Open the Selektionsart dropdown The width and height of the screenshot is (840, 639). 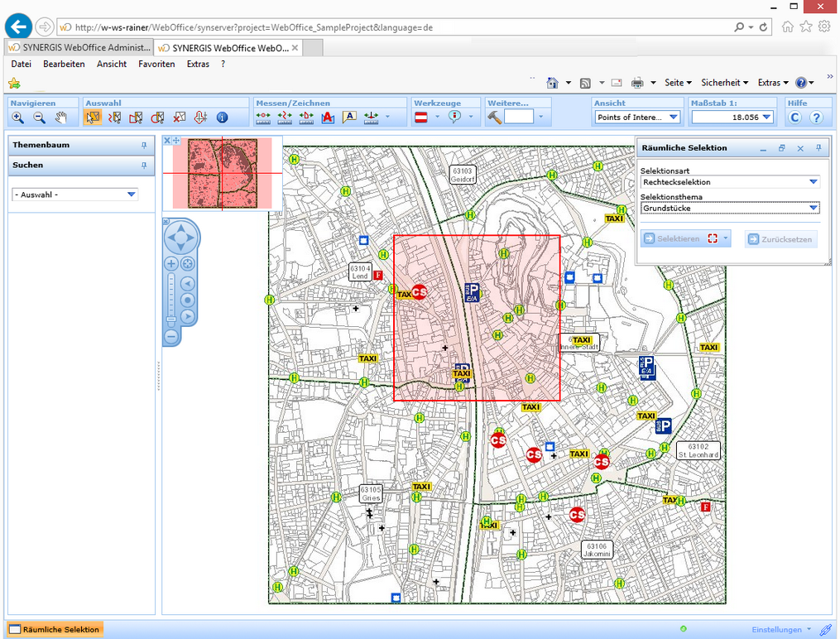click(x=813, y=182)
